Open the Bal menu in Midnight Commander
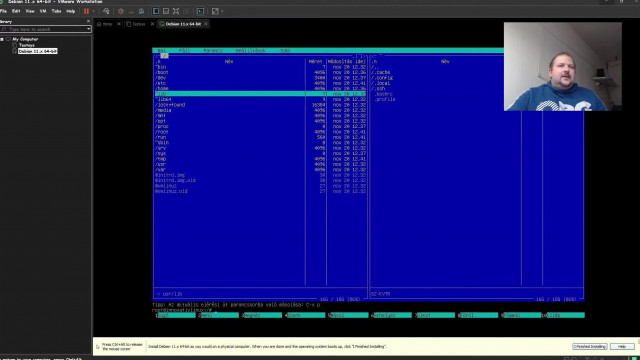640x360 pixels. pyautogui.click(x=162, y=51)
